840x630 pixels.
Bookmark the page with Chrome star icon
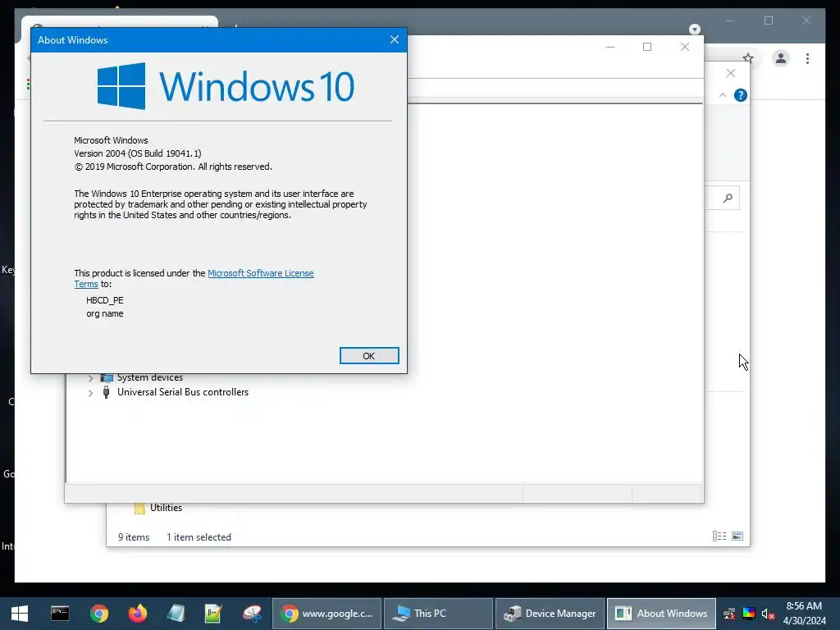(748, 58)
